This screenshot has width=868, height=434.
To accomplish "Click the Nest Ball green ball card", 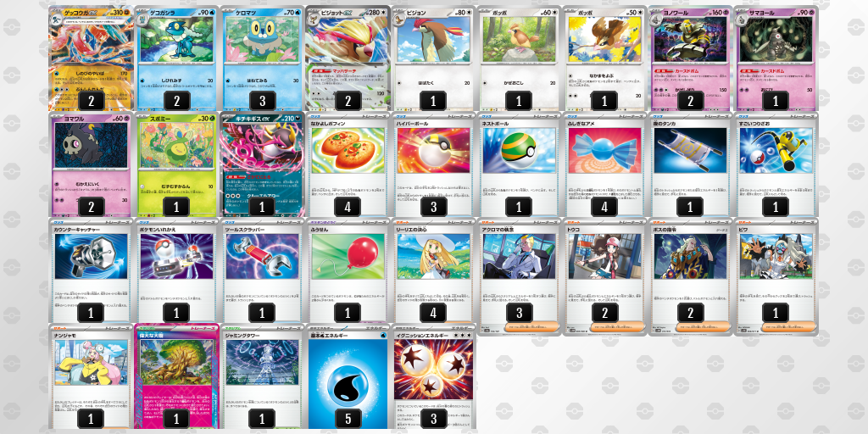I will 519,165.
